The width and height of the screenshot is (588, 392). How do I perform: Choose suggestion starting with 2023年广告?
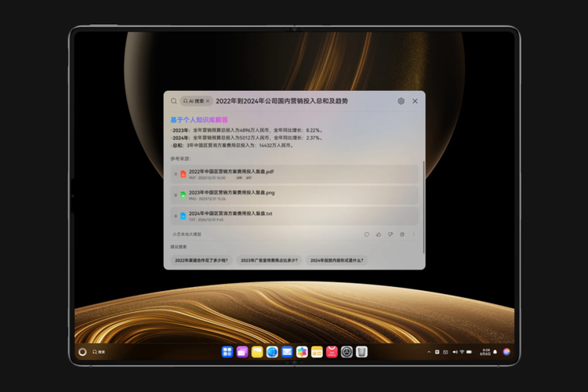(269, 260)
